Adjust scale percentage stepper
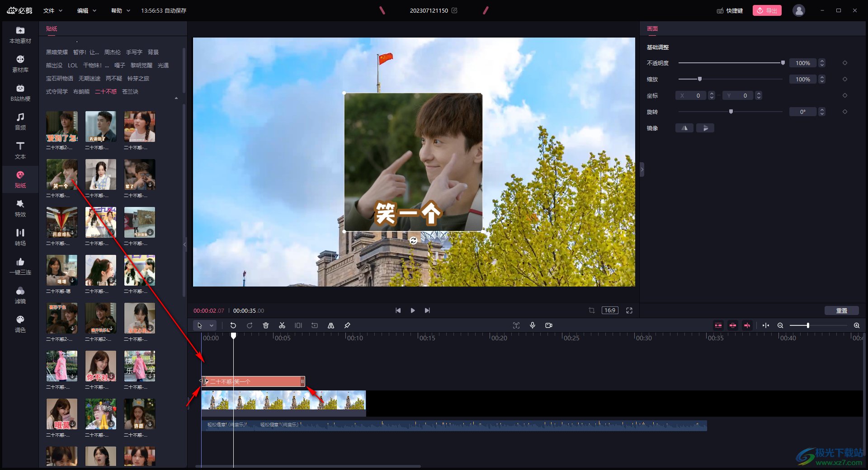The width and height of the screenshot is (868, 470). (822, 79)
